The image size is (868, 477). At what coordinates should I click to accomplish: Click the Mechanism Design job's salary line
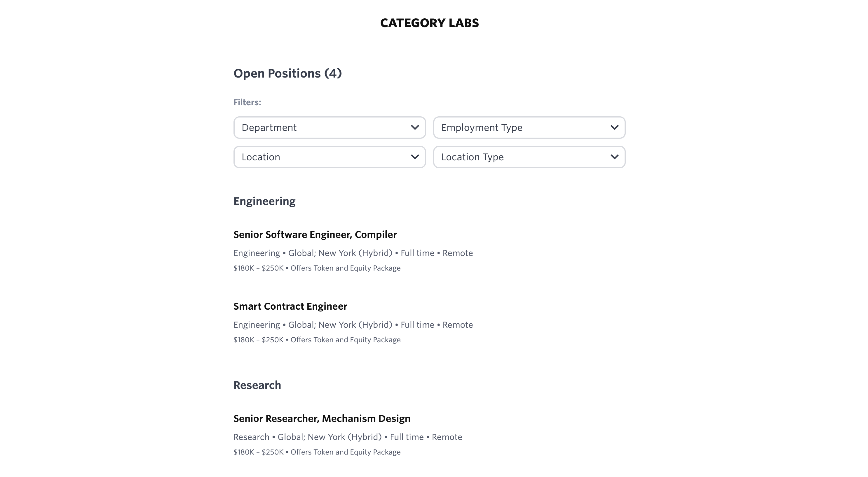[317, 452]
